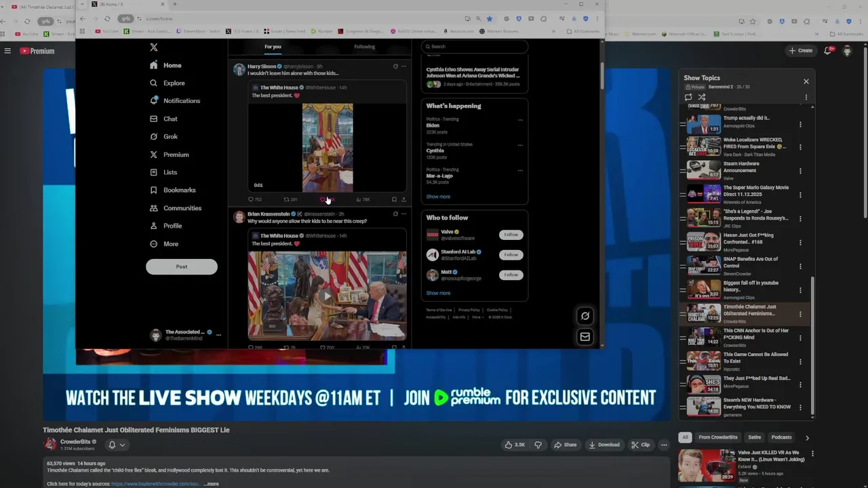Click the X logo in the sidebar
Image resolution: width=868 pixels, height=488 pixels.
coord(154,47)
